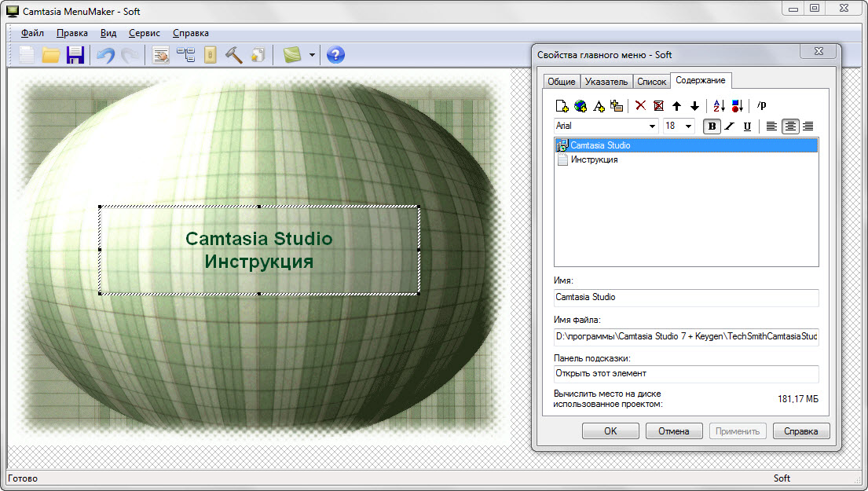The height and width of the screenshot is (491, 868).
Task: Sort the list alphabetically with the A-Z icon
Action: pyautogui.click(x=719, y=106)
